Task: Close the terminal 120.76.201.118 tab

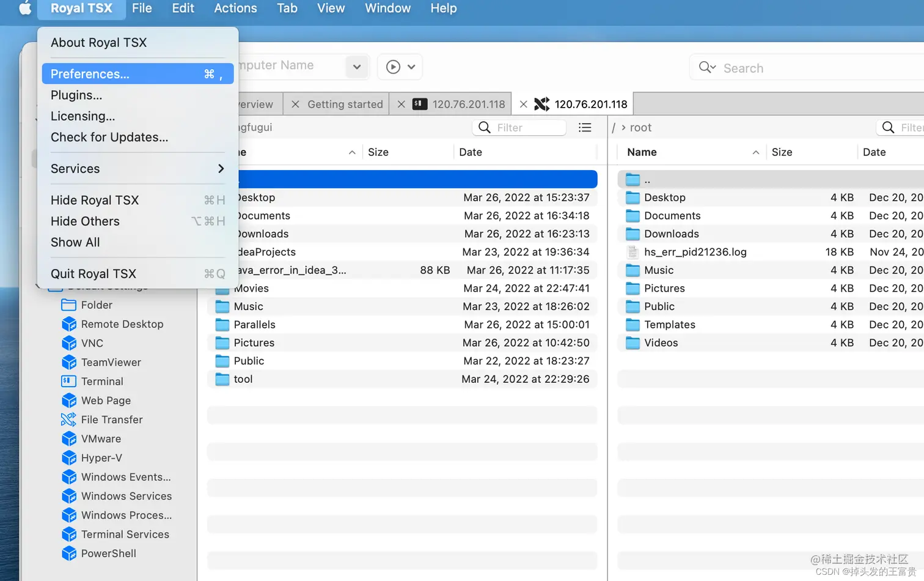Action: pos(401,105)
